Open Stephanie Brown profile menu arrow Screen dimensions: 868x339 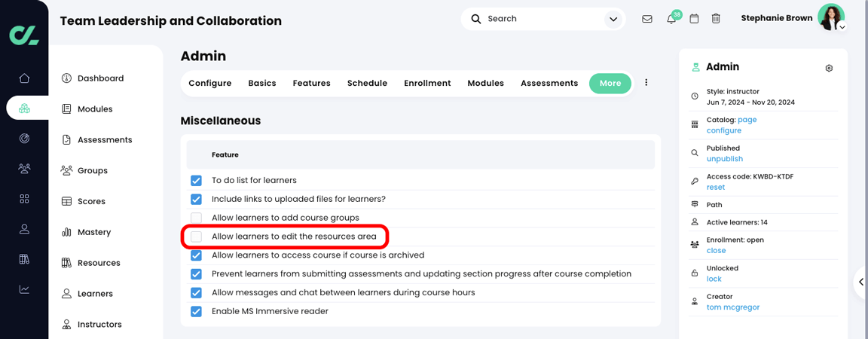842,26
